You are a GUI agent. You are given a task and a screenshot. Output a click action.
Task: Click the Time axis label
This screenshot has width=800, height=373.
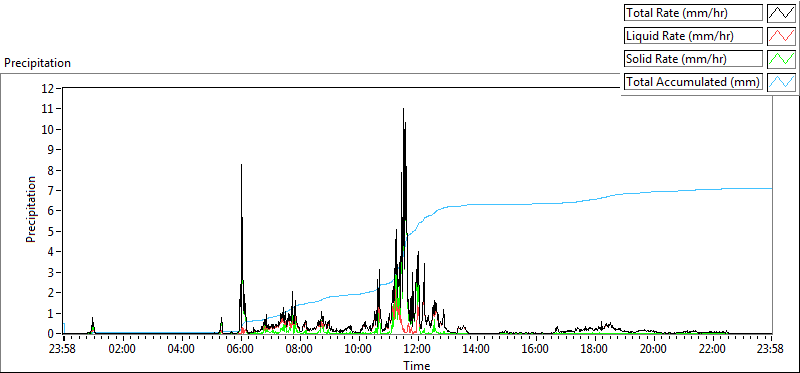pyautogui.click(x=417, y=365)
